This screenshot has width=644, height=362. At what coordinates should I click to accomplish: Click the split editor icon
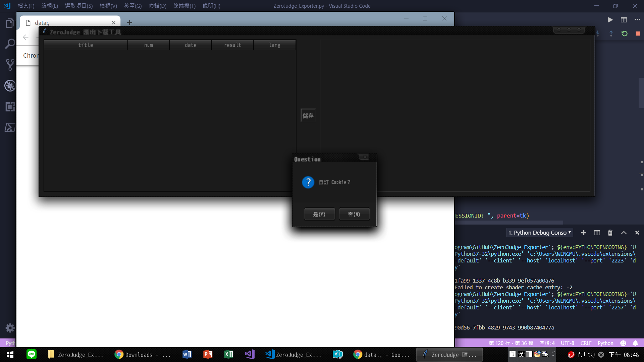(x=624, y=20)
